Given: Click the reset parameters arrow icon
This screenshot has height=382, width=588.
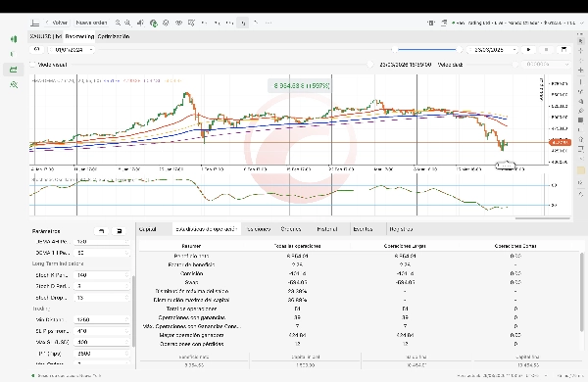Looking at the screenshot, I should click(x=101, y=231).
